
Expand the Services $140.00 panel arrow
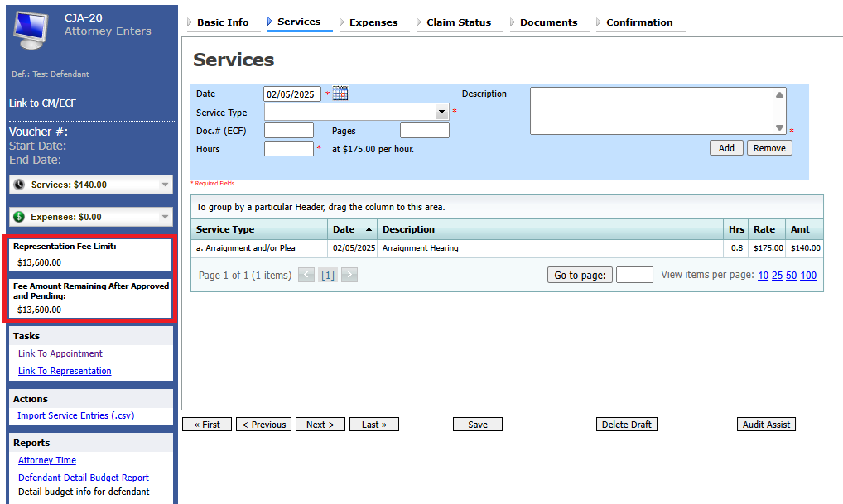coord(165,185)
